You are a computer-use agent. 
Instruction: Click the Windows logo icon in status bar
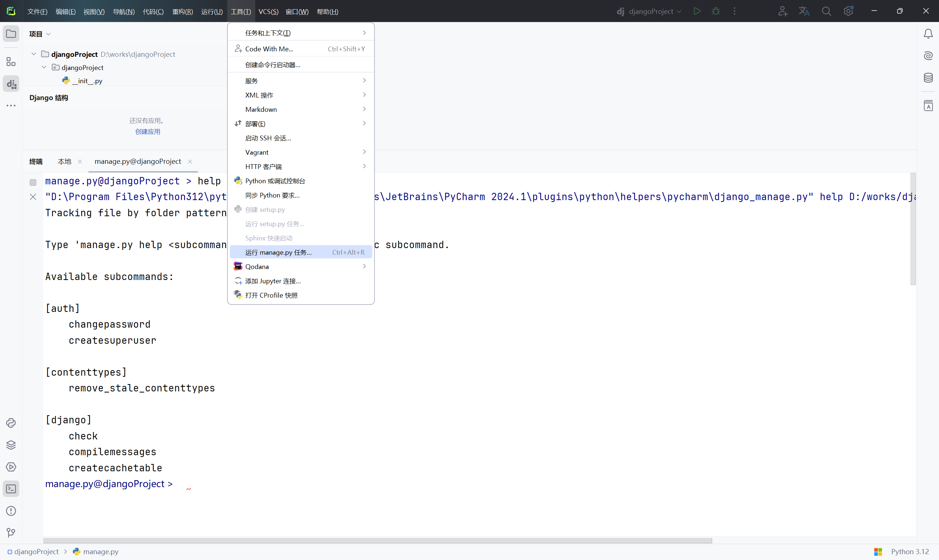point(878,552)
